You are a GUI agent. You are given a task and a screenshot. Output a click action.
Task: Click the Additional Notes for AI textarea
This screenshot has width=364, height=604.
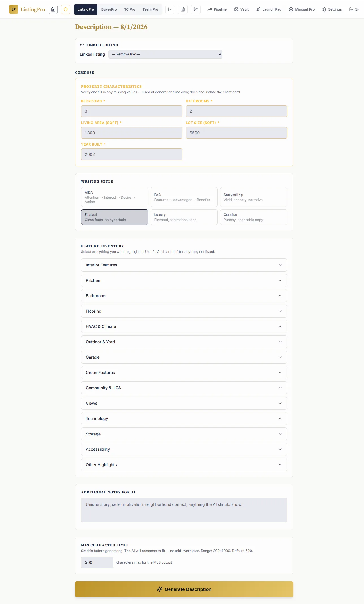[184, 510]
